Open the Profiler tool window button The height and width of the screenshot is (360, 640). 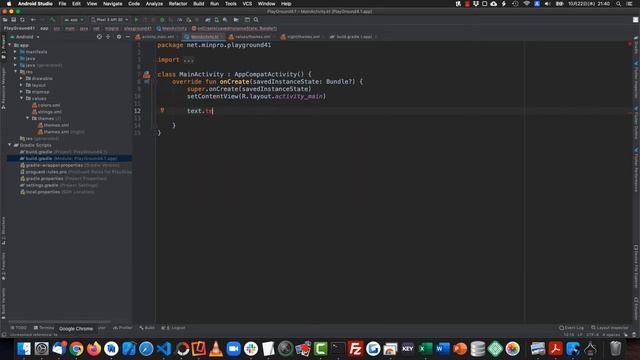[122, 328]
